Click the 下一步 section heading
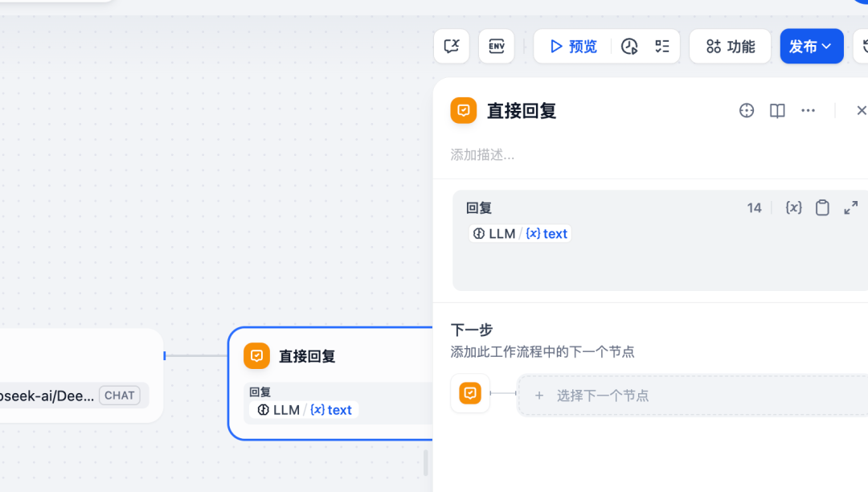The height and width of the screenshot is (492, 868). 472,330
